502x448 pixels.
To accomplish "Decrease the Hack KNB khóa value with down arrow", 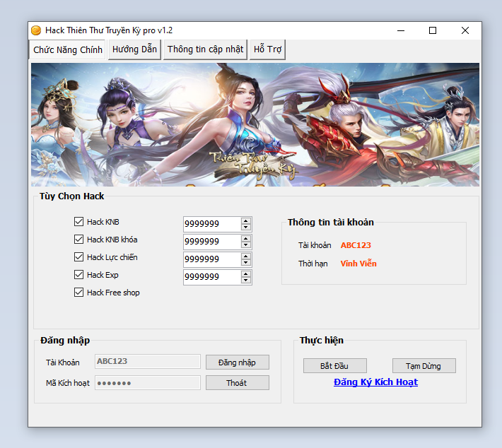I will (246, 244).
